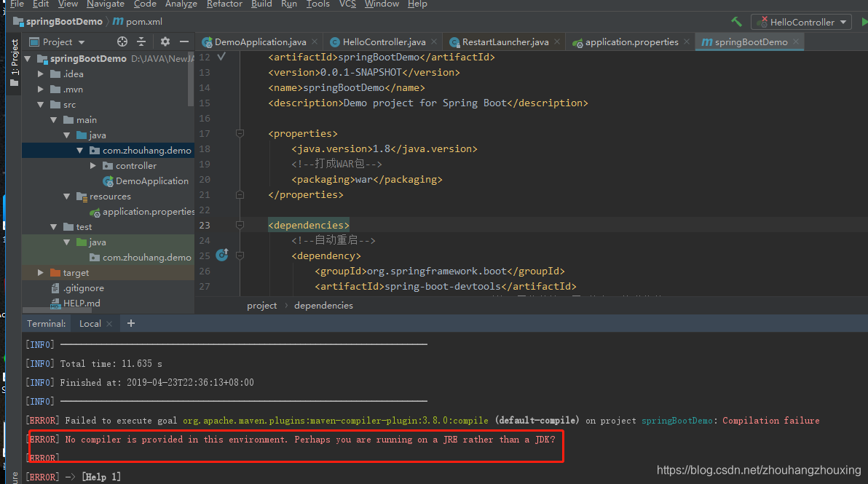Select the Local terminal tab
This screenshot has height=484, width=868.
pyautogui.click(x=90, y=324)
